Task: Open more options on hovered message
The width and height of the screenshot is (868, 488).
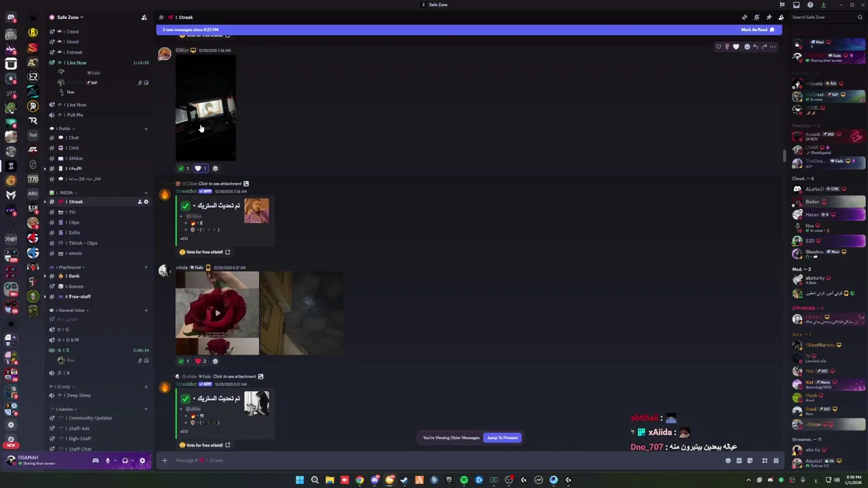Action: coord(773,47)
